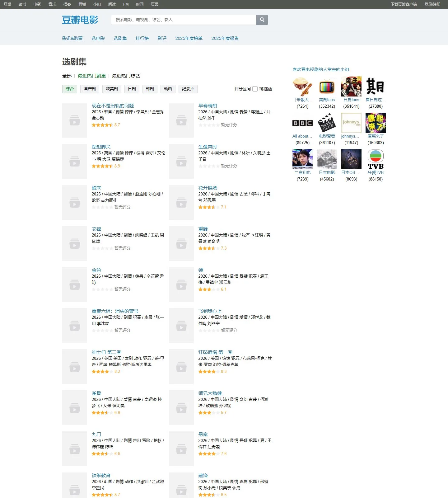The height and width of the screenshot is (498, 448).
Task: Open the 米飯大 group rice bowl icon
Action: point(302,87)
